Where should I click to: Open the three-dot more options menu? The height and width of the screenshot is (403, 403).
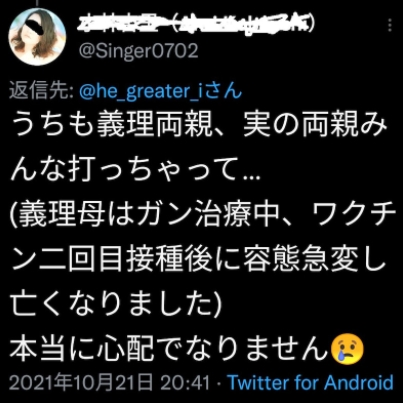coord(390,25)
